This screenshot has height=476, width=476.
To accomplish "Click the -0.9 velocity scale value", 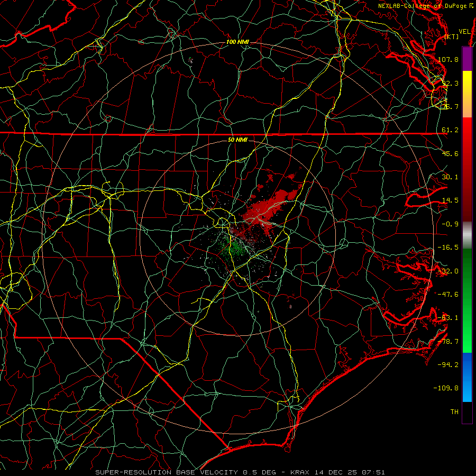I will tap(450, 224).
